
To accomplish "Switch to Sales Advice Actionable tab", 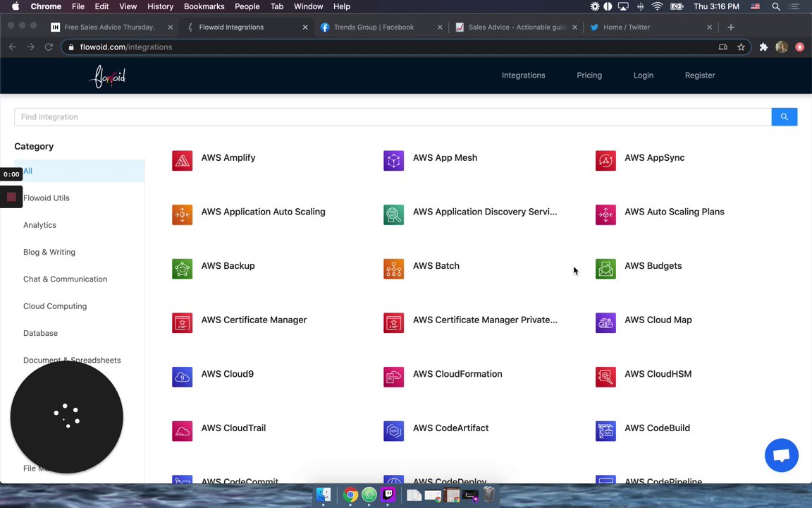I will [516, 27].
